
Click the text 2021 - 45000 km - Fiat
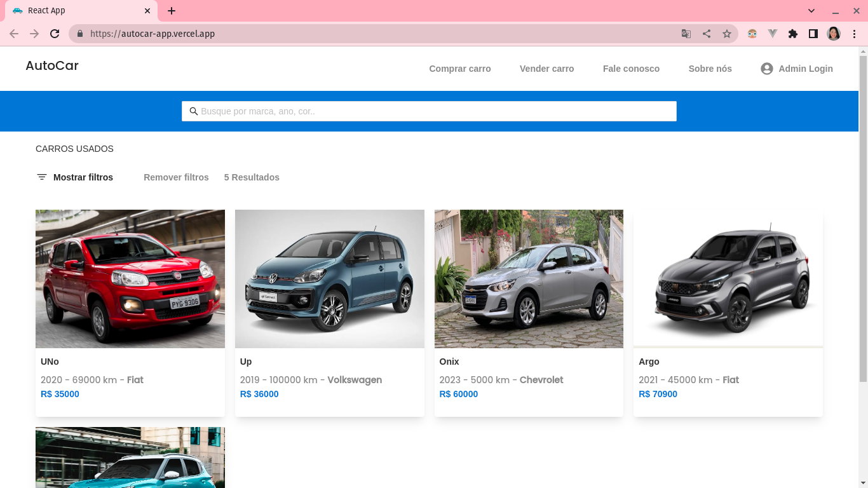pos(689,380)
